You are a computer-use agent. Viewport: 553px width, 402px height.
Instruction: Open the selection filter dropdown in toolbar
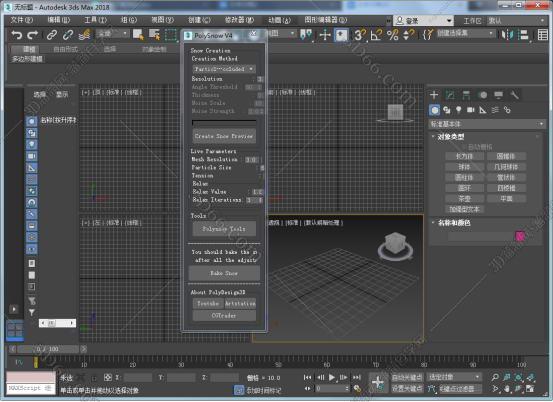click(x=113, y=34)
